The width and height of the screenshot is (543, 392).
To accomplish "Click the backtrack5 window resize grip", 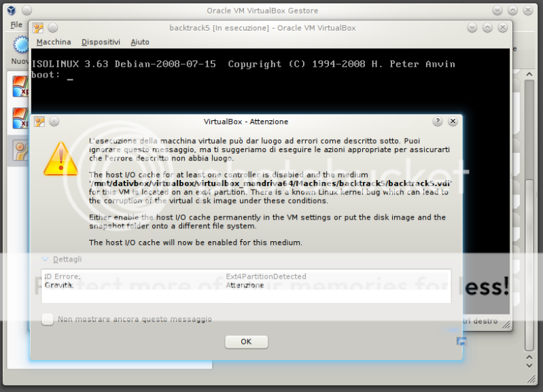I will [506, 324].
